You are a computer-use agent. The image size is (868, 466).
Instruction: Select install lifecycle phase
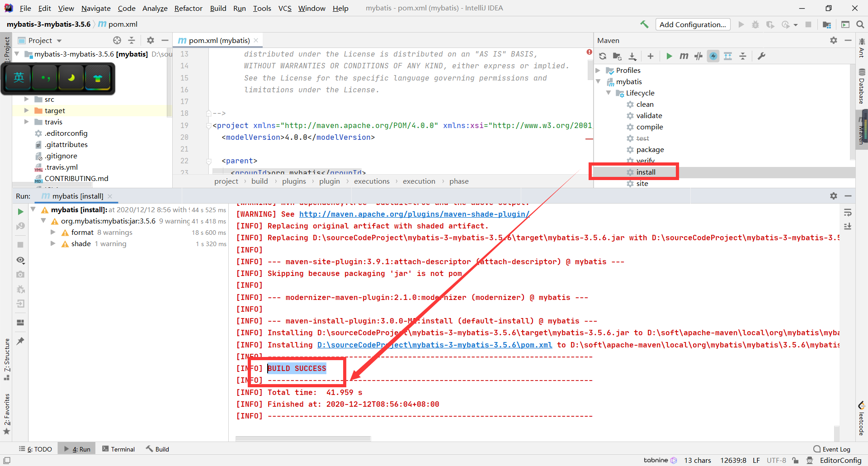pyautogui.click(x=646, y=172)
